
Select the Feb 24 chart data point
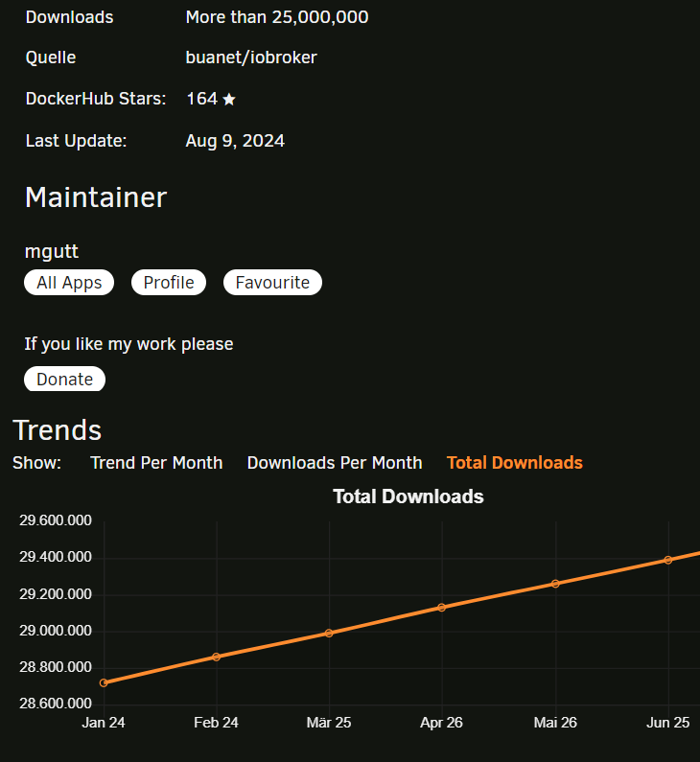coord(217,657)
